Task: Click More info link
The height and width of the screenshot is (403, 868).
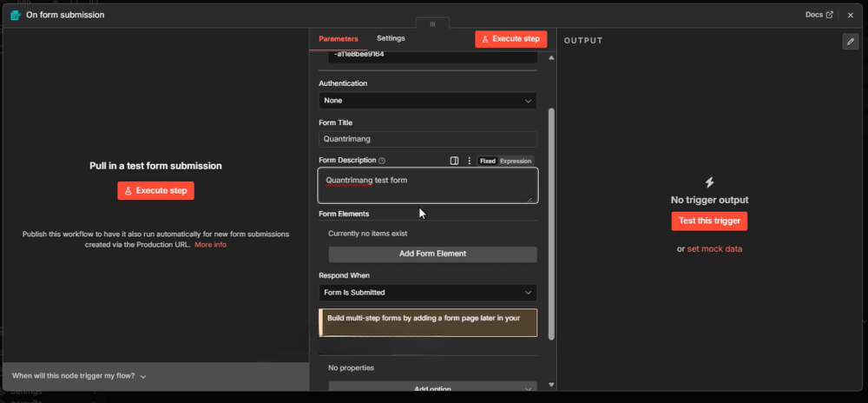Action: pos(210,245)
